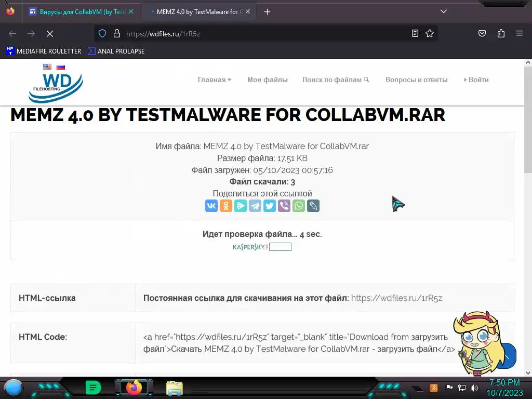Share link via Odnoklassniki icon
532x399 pixels.
[x=225, y=206]
